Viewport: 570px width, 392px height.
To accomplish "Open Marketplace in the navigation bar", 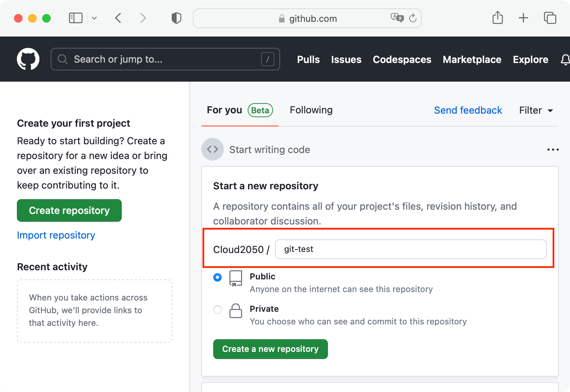I will [x=472, y=59].
